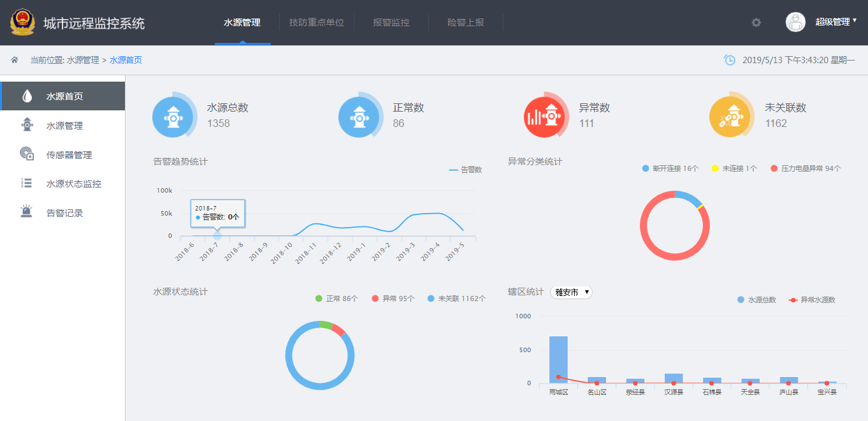Collapse the 告警数 legend on trend chart

click(465, 171)
